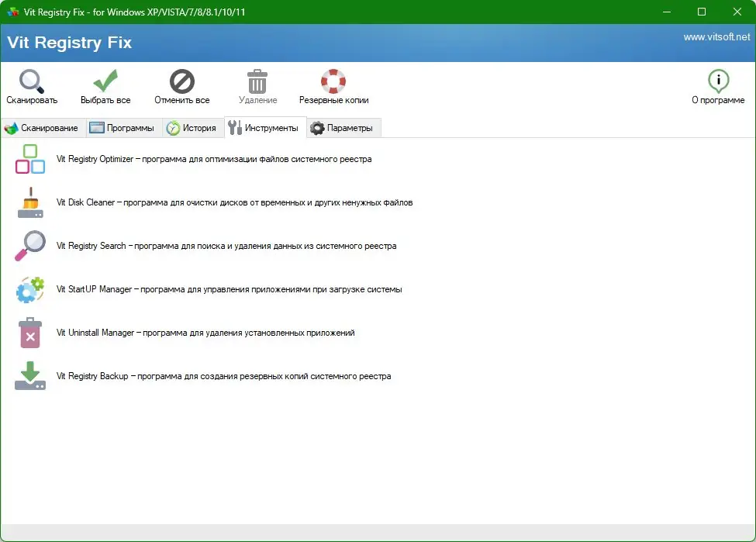Click the Резервные копии label
Screen dimensions: 756x542
tap(333, 100)
